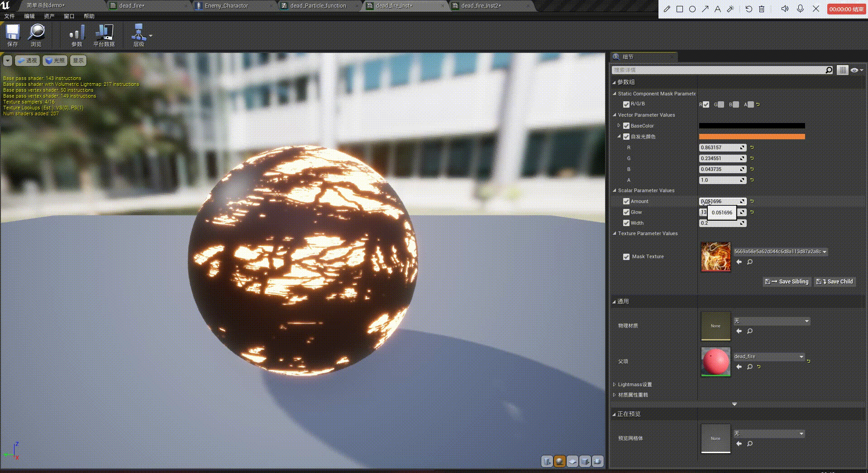Collapse Scalar Parameter Values section
Viewport: 868px width, 473px height.
615,190
